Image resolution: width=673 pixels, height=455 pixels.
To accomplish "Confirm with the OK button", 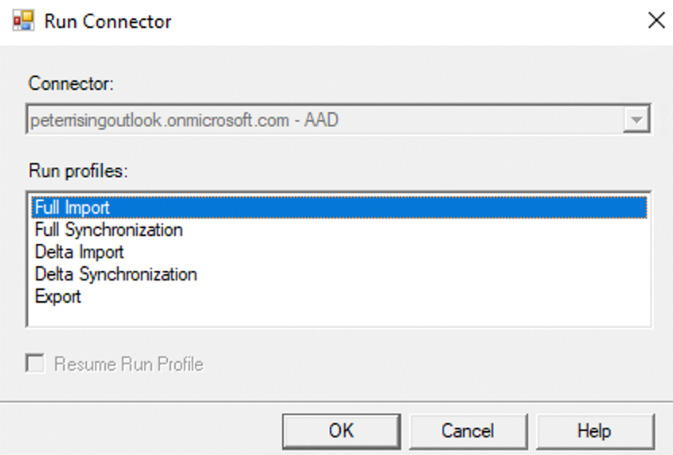I will [341, 431].
